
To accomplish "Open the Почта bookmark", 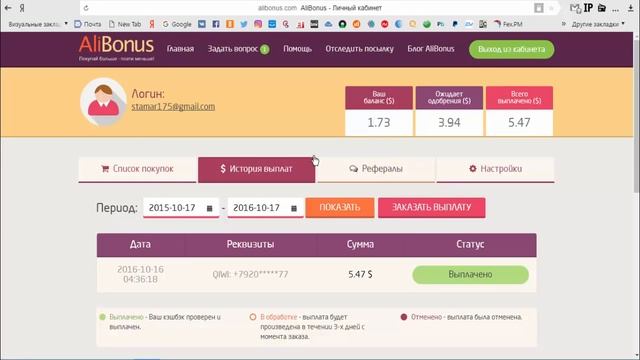I will (x=88, y=24).
